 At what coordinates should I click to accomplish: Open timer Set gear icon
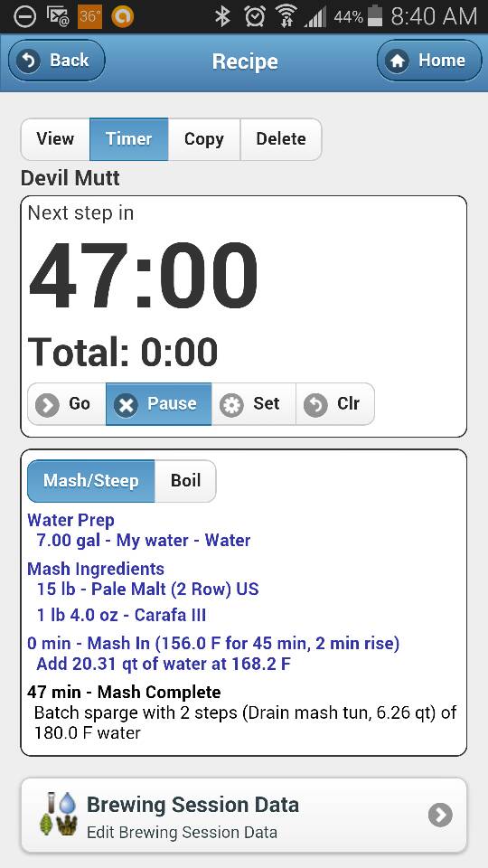pyautogui.click(x=231, y=405)
